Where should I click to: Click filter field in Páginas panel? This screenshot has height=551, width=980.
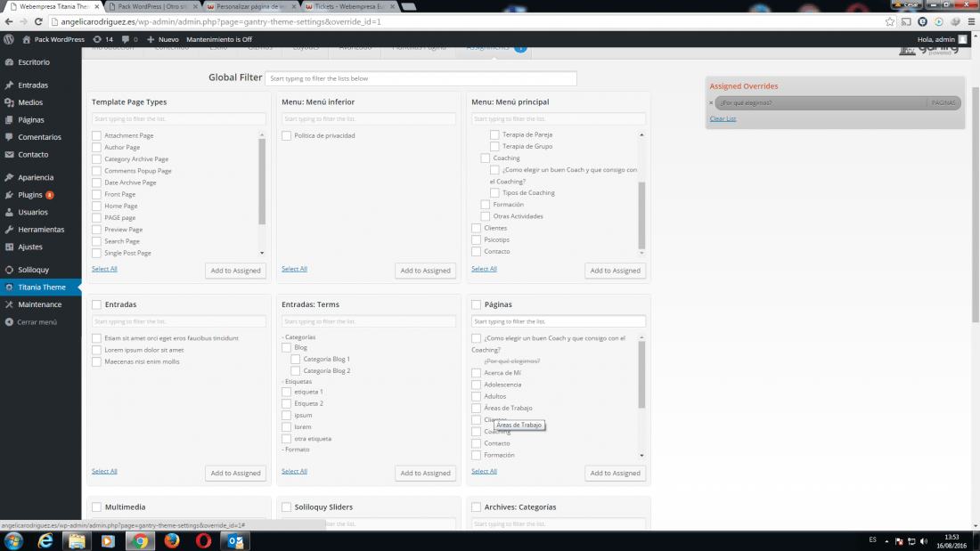click(x=558, y=321)
